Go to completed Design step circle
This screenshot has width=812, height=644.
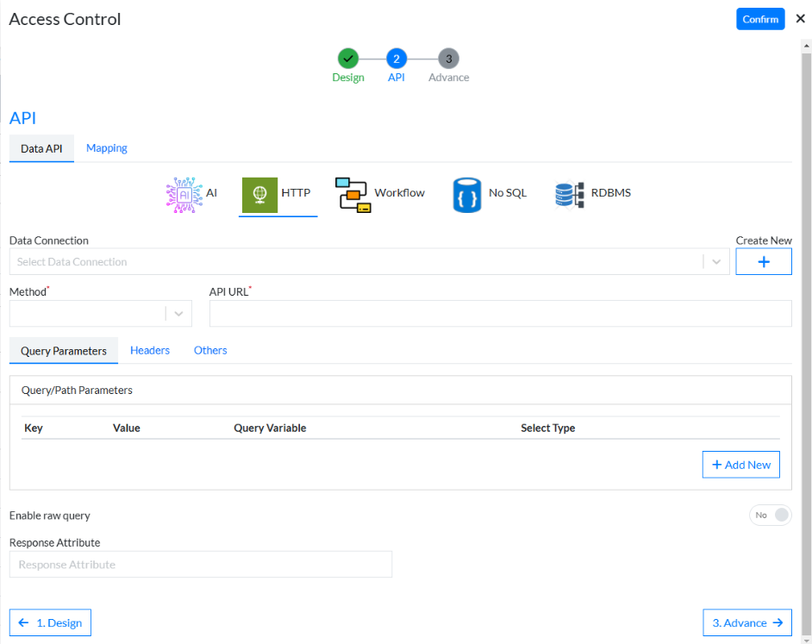point(347,59)
